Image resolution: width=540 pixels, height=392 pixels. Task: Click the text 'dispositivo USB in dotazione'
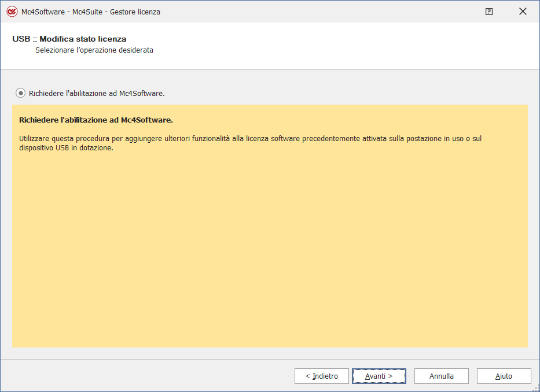click(x=66, y=148)
